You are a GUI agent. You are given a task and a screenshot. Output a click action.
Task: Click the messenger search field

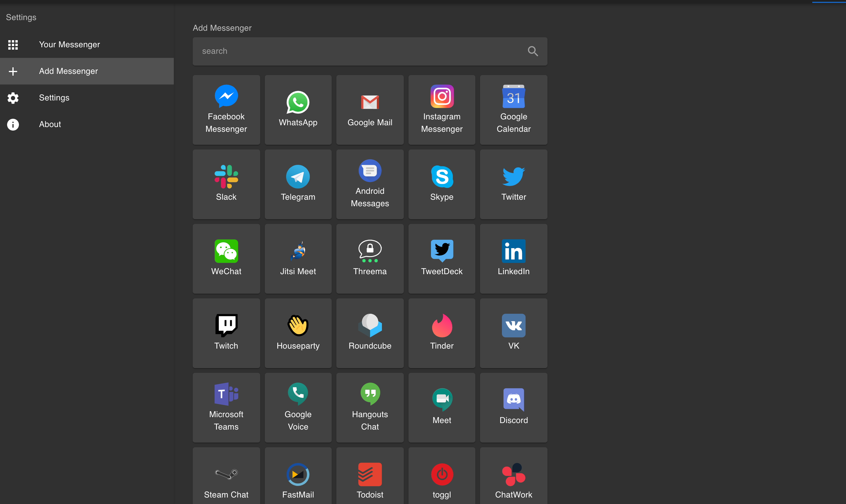tap(370, 51)
